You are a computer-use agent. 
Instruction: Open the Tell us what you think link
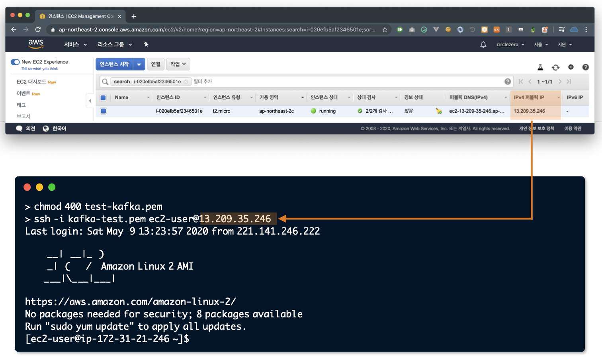pos(39,69)
